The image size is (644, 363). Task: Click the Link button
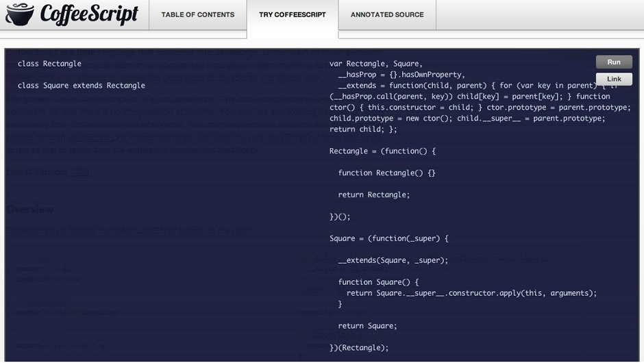click(614, 79)
